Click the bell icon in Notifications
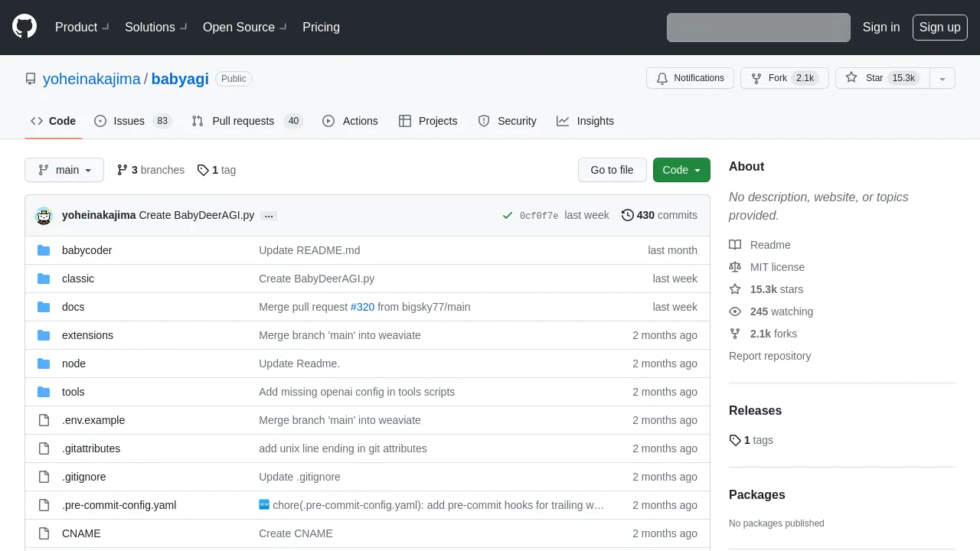 click(x=662, y=78)
